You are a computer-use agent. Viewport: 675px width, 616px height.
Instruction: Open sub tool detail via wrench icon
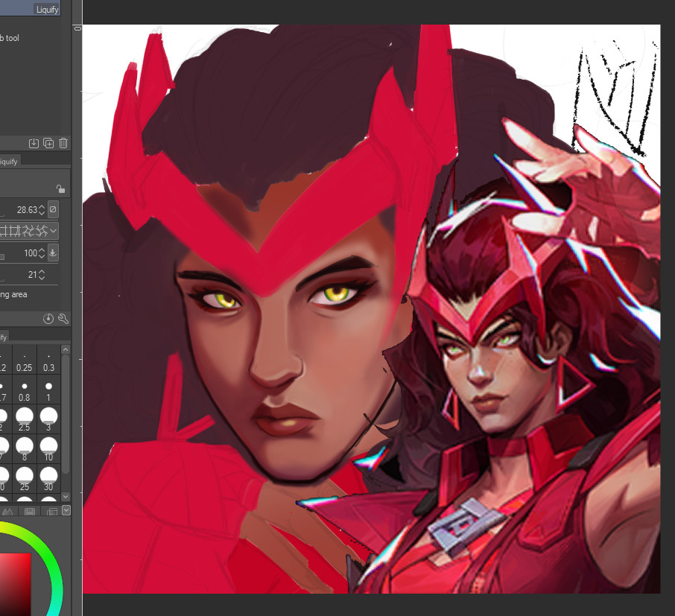pos(63,319)
